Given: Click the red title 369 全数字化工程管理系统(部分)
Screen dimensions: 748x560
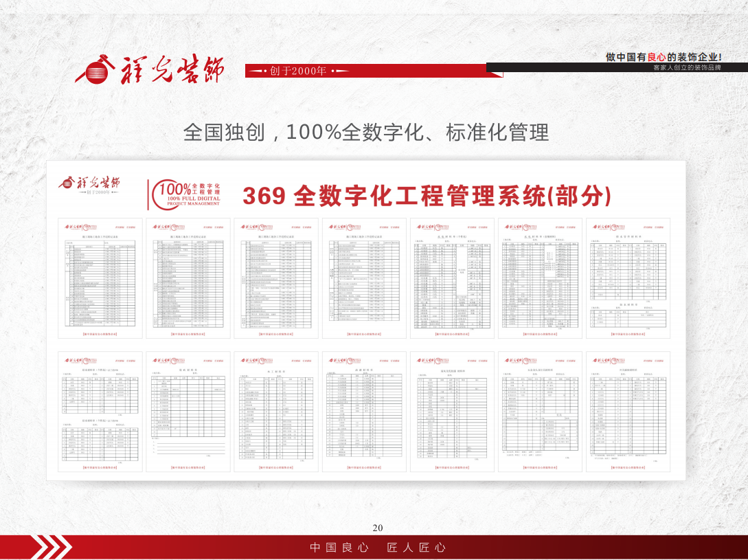Looking at the screenshot, I should pyautogui.click(x=427, y=196).
